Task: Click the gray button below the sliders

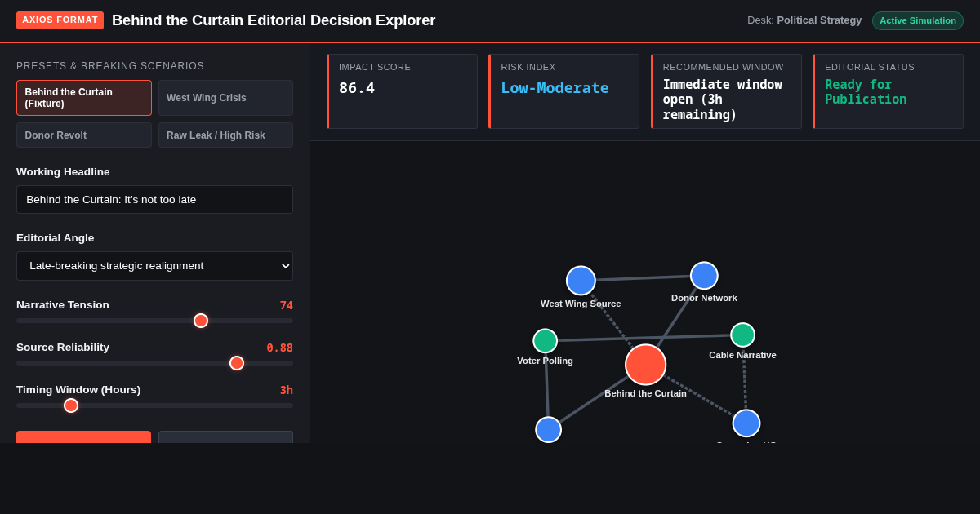Action: [x=225, y=437]
